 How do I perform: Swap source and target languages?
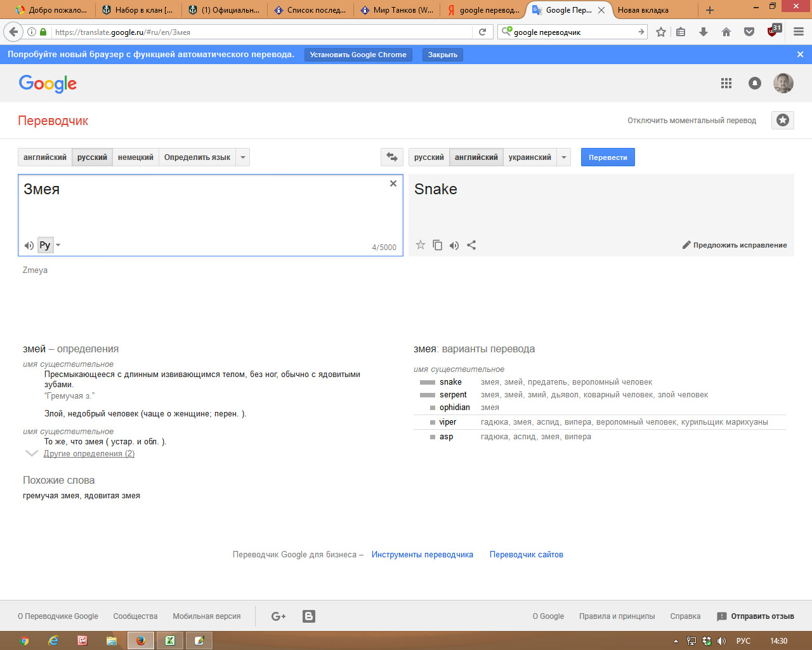[392, 157]
